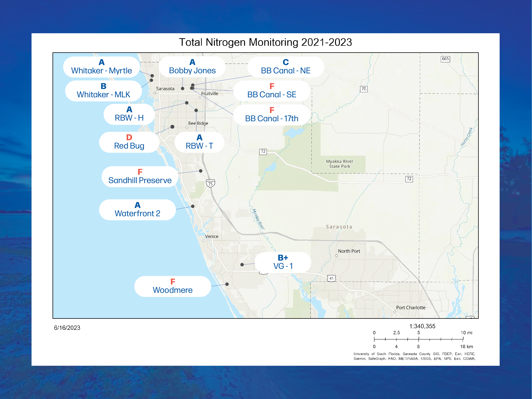Screen dimensions: 532x399
Task: Select the RBW - H callout label
Action: (129, 114)
